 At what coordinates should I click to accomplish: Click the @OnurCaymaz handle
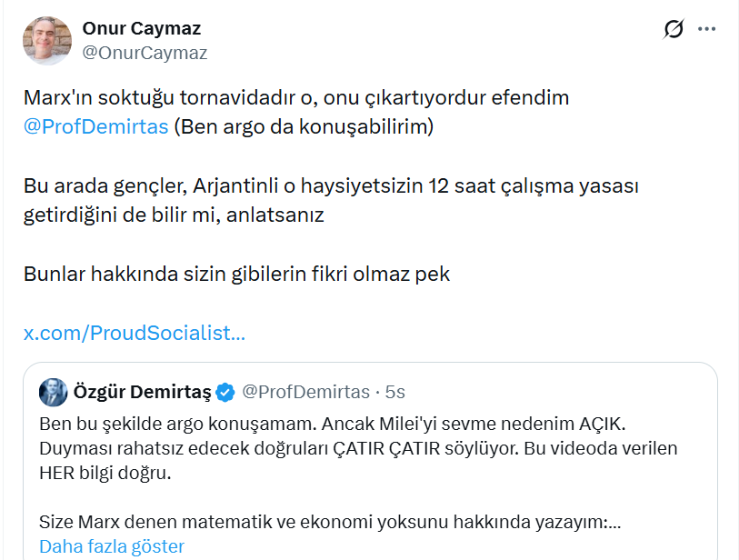(x=145, y=53)
